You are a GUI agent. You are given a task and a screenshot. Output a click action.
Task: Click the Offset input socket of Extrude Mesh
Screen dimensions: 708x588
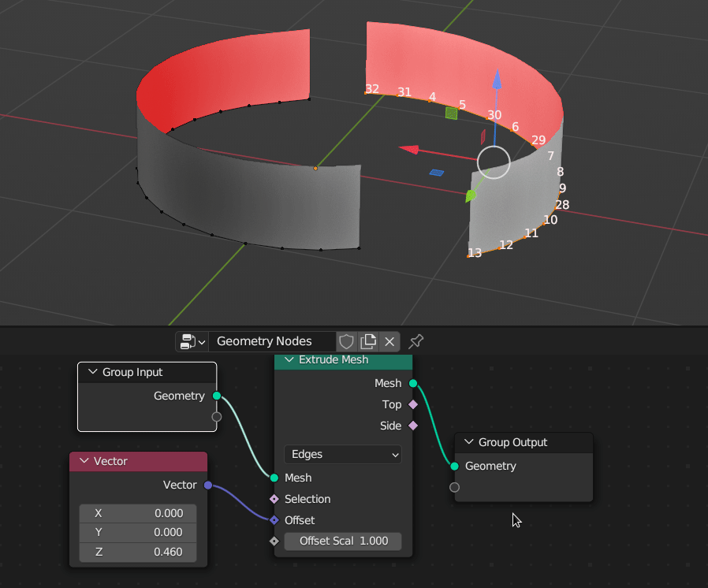click(274, 520)
